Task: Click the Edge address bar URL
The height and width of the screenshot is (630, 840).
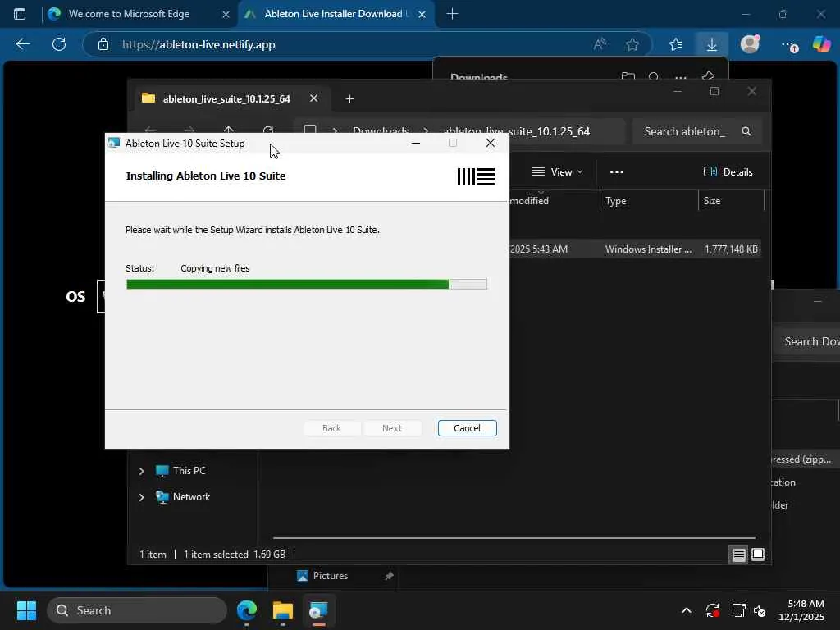Action: (199, 44)
